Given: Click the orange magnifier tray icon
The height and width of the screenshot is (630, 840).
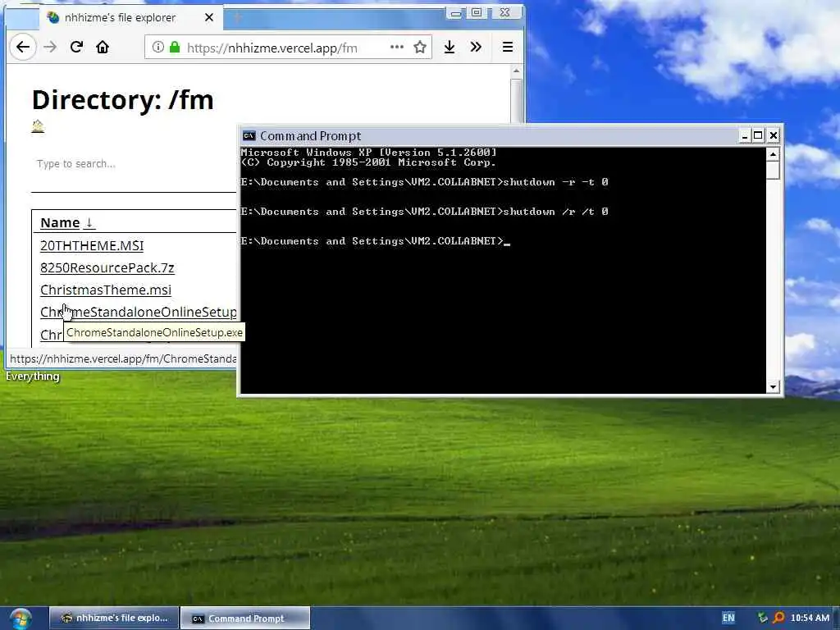Looking at the screenshot, I should (779, 618).
